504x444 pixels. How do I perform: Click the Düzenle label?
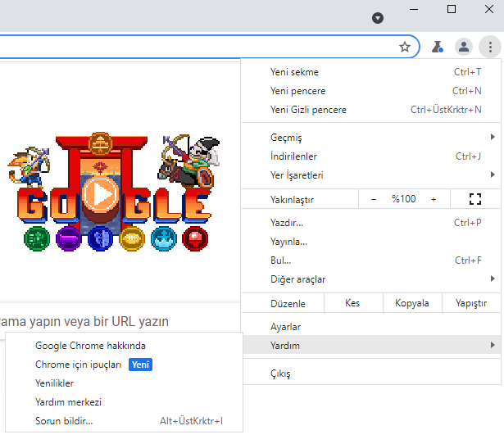point(288,304)
